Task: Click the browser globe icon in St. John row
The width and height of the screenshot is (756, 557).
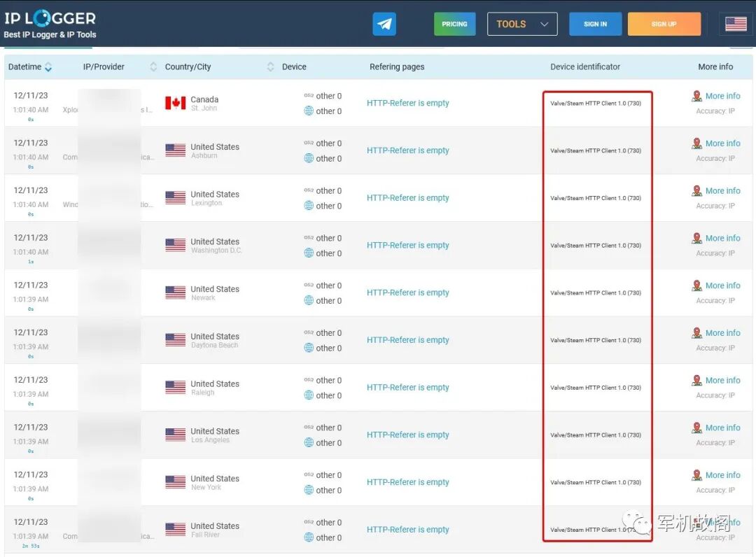Action: pyautogui.click(x=309, y=111)
